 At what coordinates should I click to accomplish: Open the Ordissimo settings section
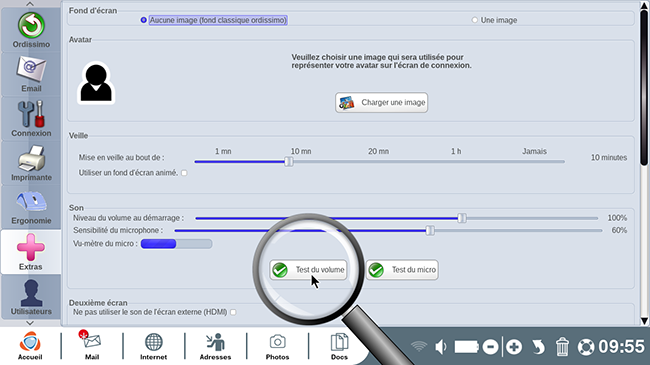click(31, 30)
